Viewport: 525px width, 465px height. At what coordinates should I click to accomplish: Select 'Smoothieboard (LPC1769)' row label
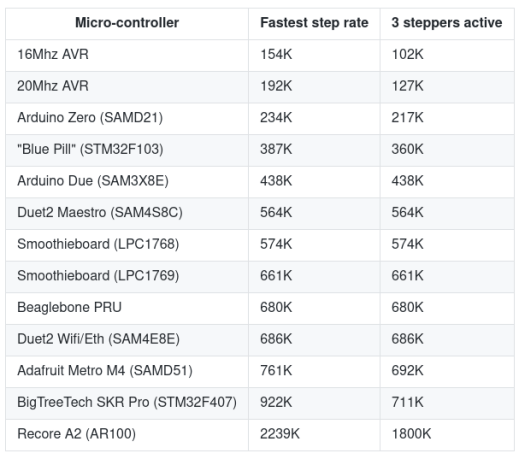tap(98, 276)
